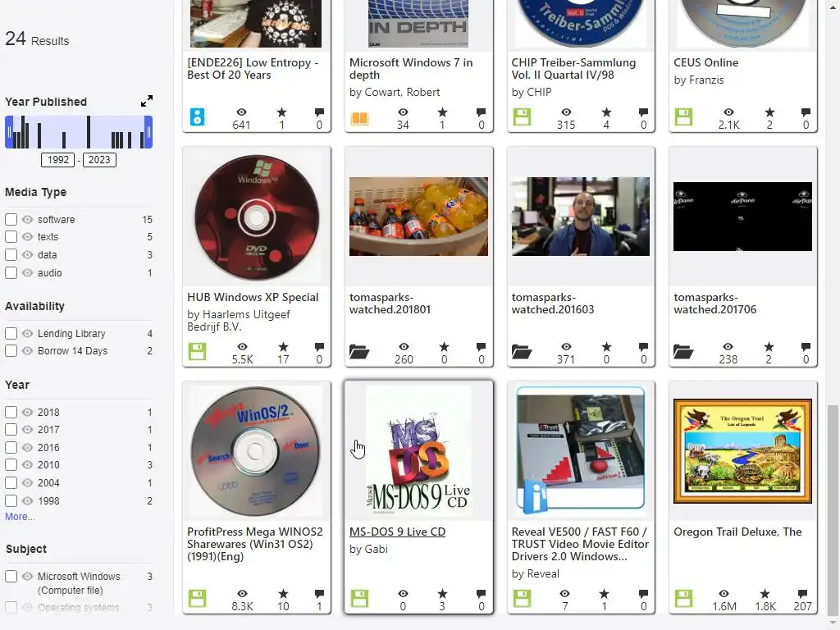Open CHIP Treiber-Sammlung Vol. II title
The height and width of the screenshot is (630, 840).
(x=573, y=69)
